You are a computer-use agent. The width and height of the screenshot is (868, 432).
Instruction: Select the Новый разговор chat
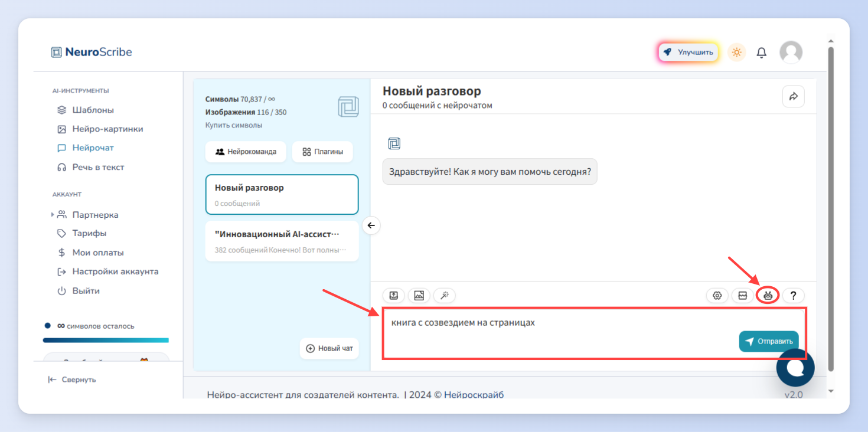pyautogui.click(x=282, y=194)
